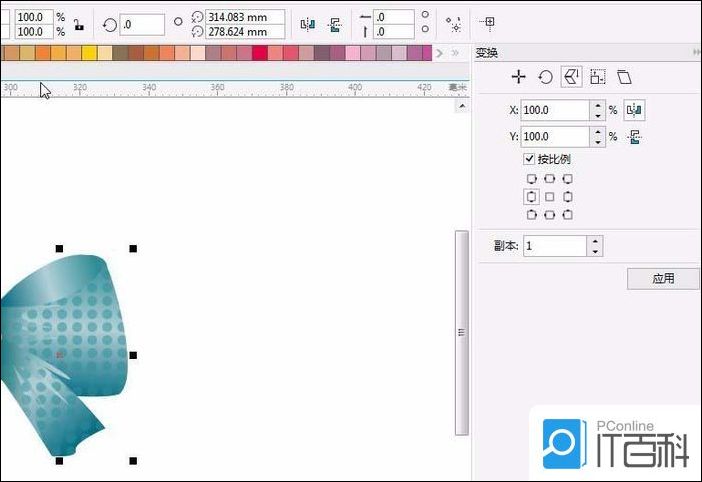702x482 pixels.
Task: Click mirror horizontally icon in property bar
Action: coord(308,24)
